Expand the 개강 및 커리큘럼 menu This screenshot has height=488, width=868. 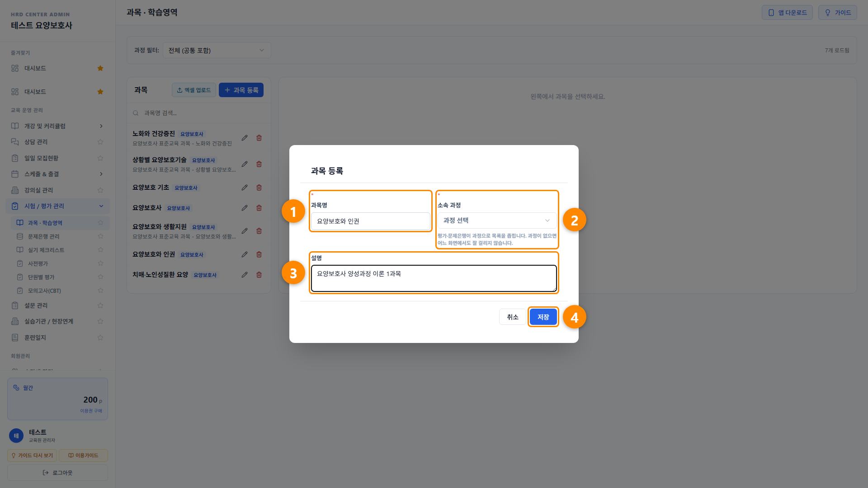(x=57, y=126)
